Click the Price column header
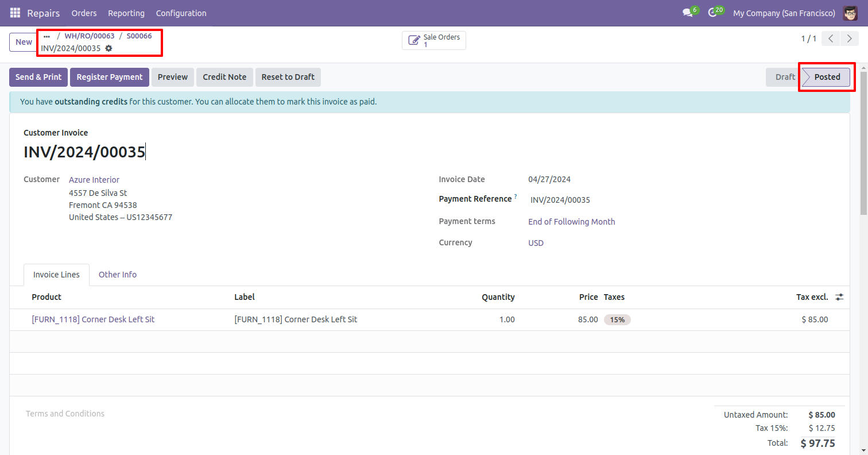 coord(588,297)
